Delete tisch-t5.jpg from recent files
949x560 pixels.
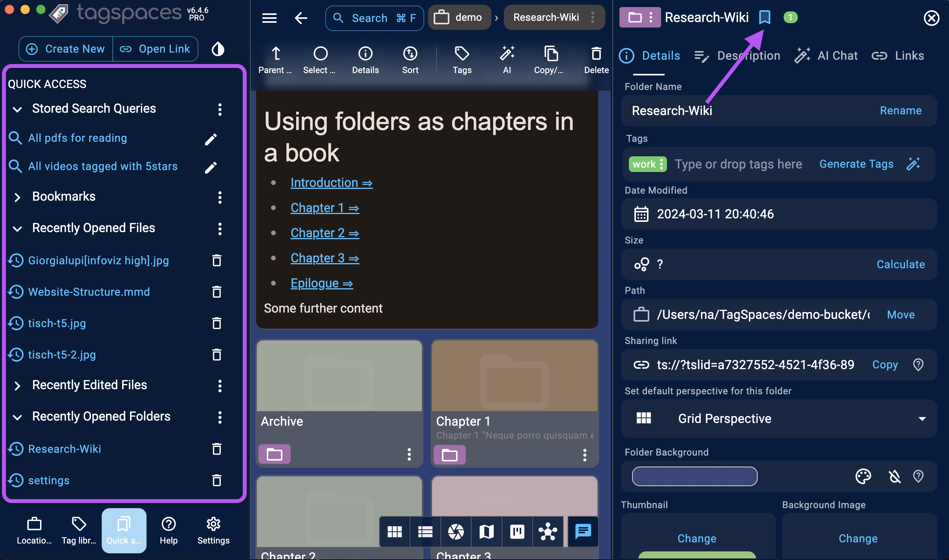coord(217,323)
